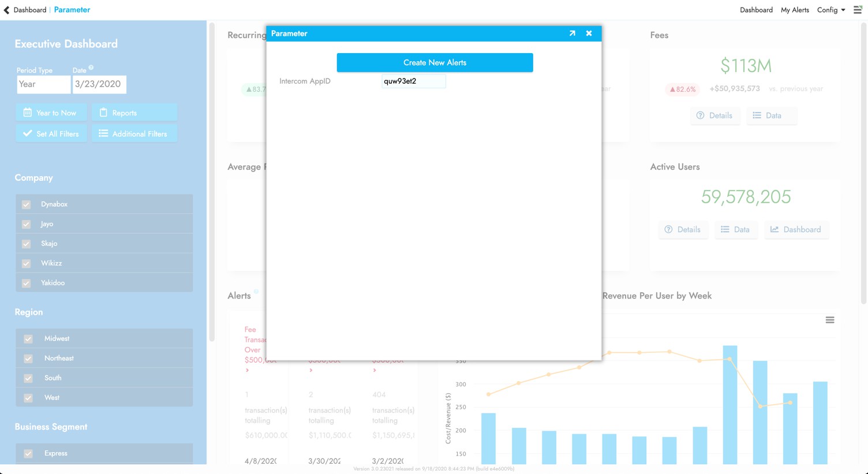Viewport: 868px width, 474px height.
Task: Uncheck the Dynabox company checkbox
Action: click(27, 204)
